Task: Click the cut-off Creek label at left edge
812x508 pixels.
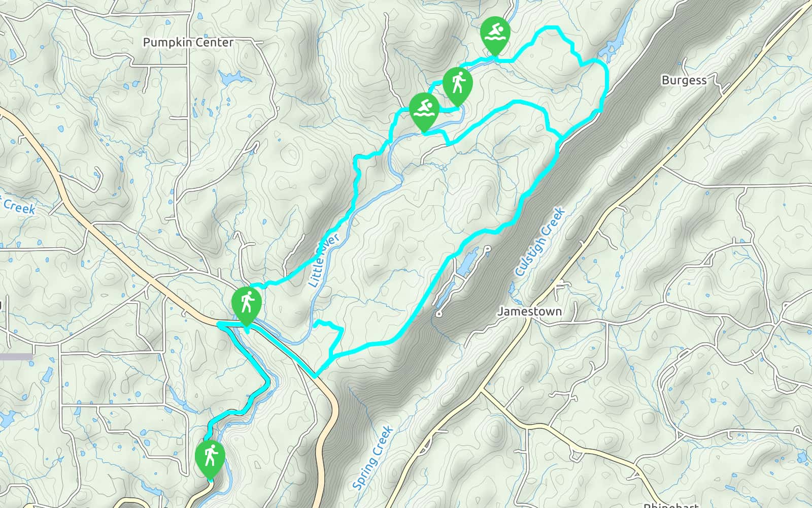Action: 18,207
